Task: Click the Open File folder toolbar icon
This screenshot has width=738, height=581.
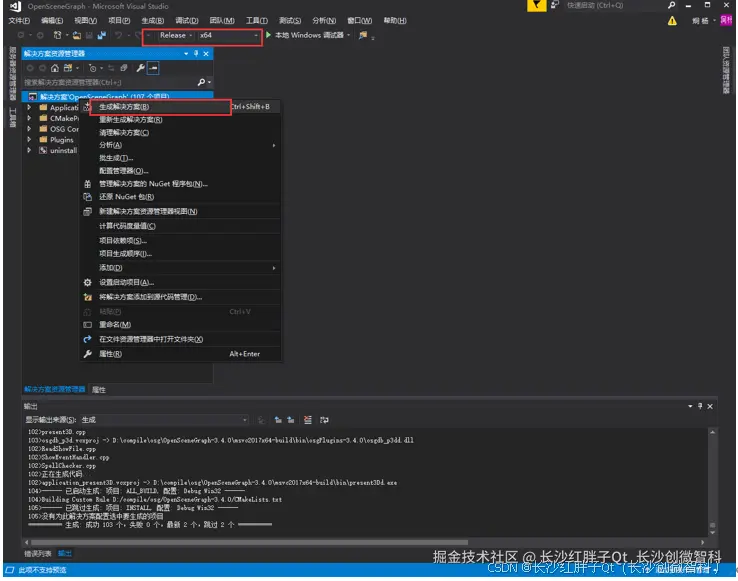Action: tap(77, 35)
